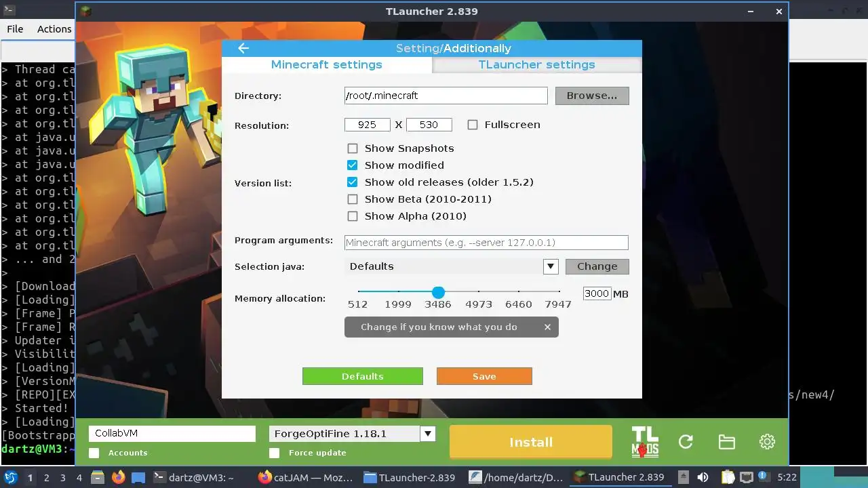Image resolution: width=868 pixels, height=488 pixels.
Task: Click the removable media eject tray icon
Action: (x=684, y=477)
